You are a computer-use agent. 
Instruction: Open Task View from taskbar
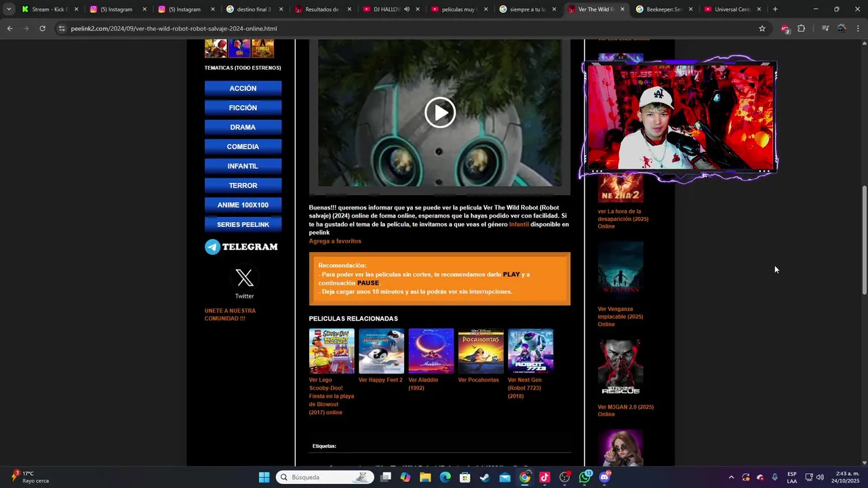click(386, 477)
